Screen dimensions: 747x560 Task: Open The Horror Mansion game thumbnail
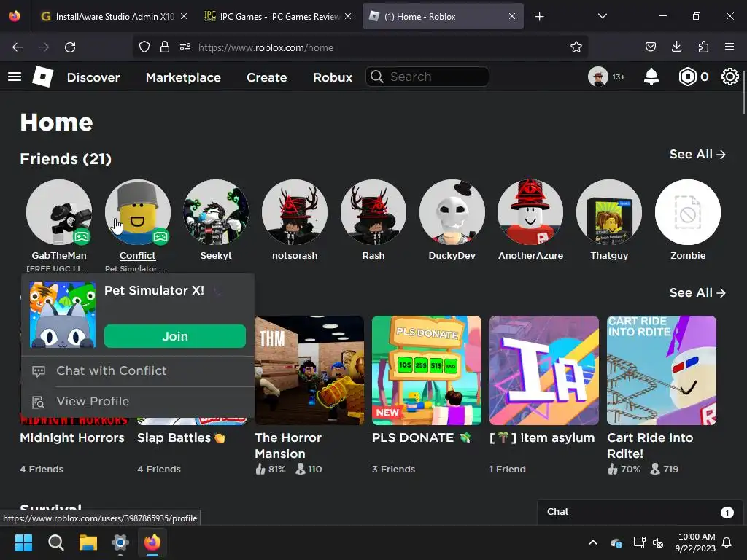(x=309, y=370)
